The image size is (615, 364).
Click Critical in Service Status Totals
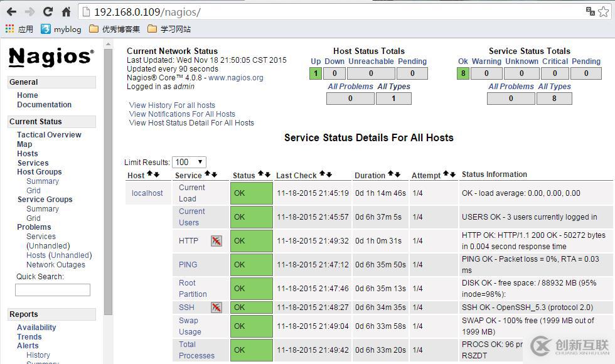coord(555,62)
